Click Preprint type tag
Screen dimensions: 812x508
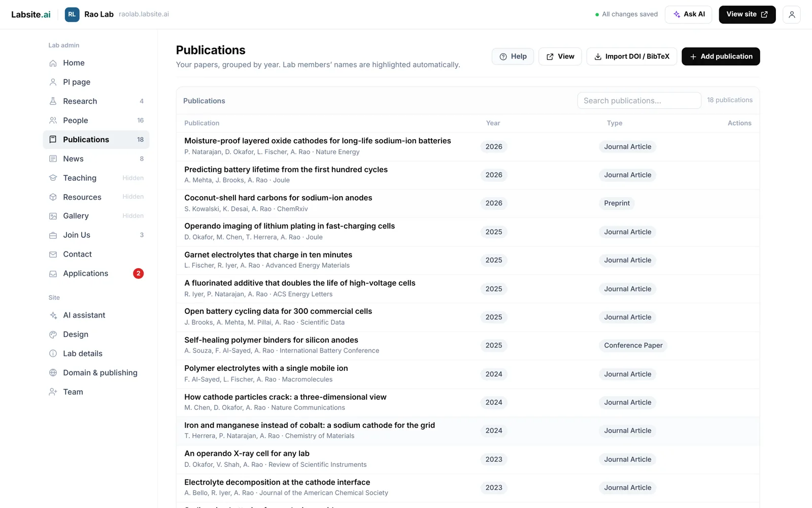tap(617, 203)
